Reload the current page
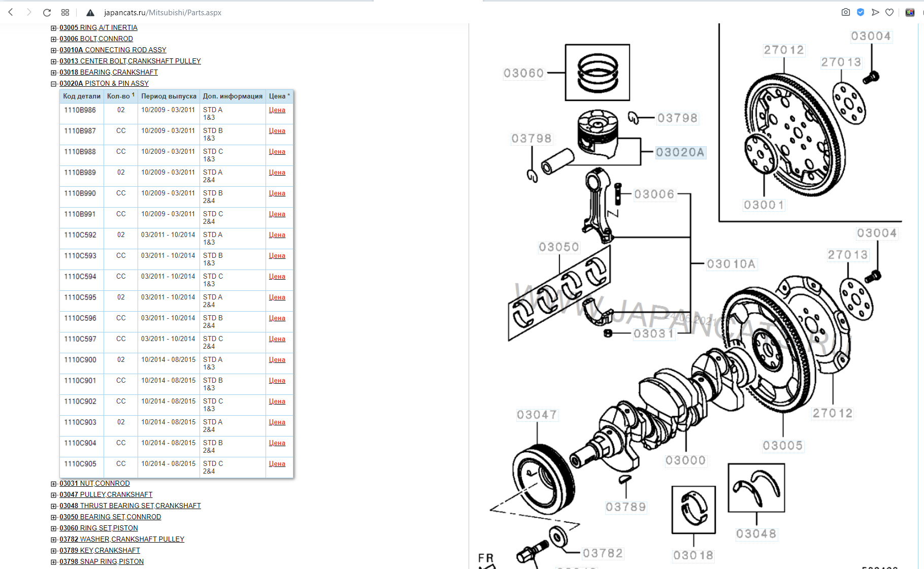Viewport: 924px width, 569px height. click(x=47, y=12)
